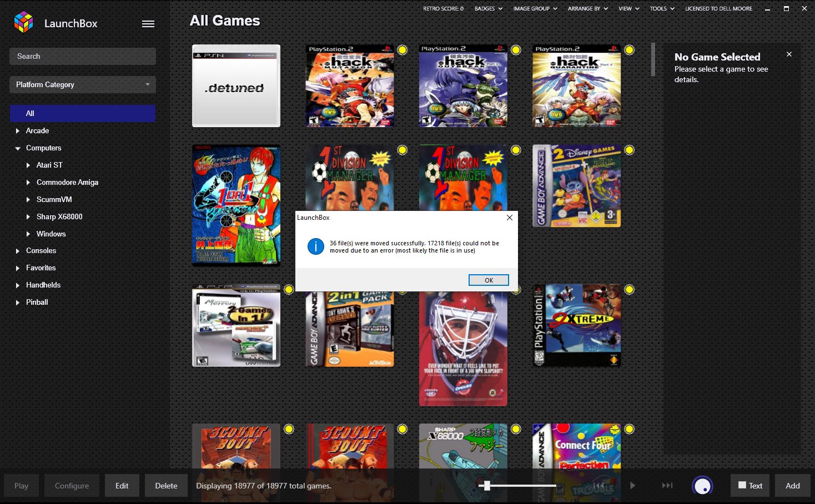
Task: Click the Delete button
Action: (x=166, y=486)
